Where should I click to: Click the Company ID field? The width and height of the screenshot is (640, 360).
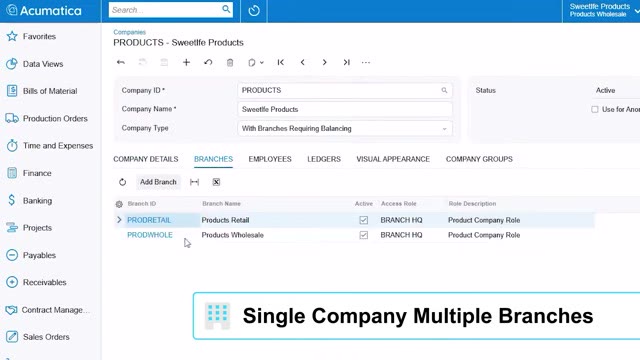click(344, 90)
